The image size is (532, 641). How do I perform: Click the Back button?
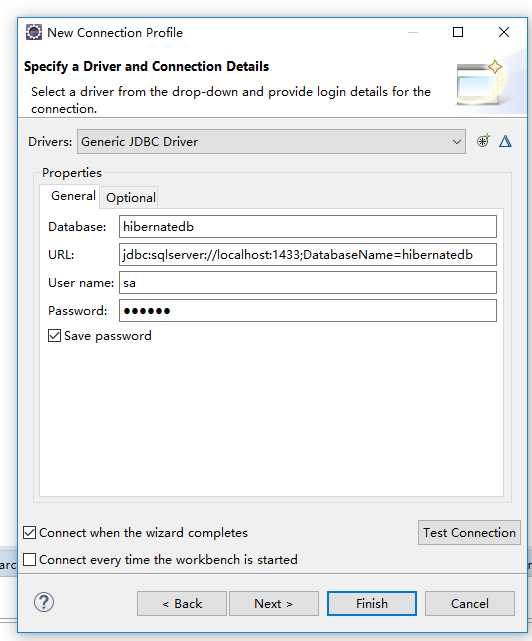point(182,603)
